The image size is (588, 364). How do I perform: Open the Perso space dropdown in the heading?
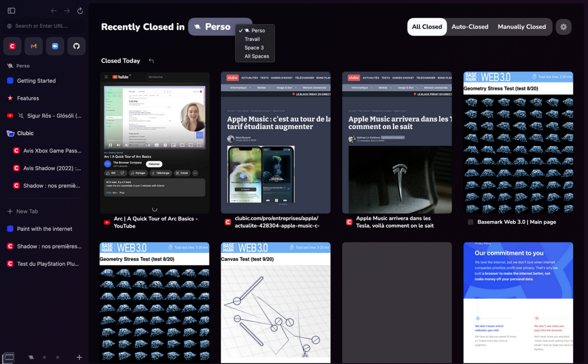(x=220, y=27)
